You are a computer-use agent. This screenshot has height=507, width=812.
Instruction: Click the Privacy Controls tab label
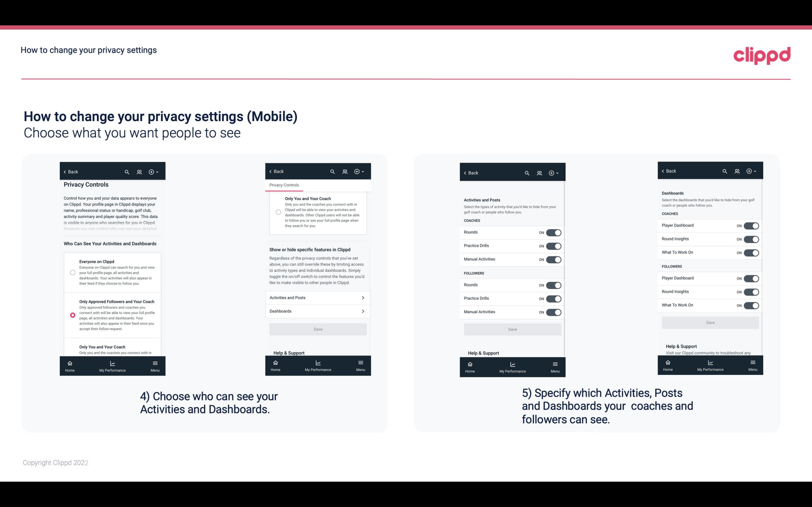[x=284, y=185]
